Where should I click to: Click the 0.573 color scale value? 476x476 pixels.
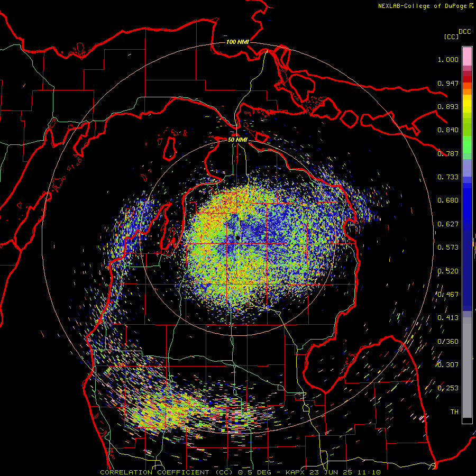tap(448, 248)
